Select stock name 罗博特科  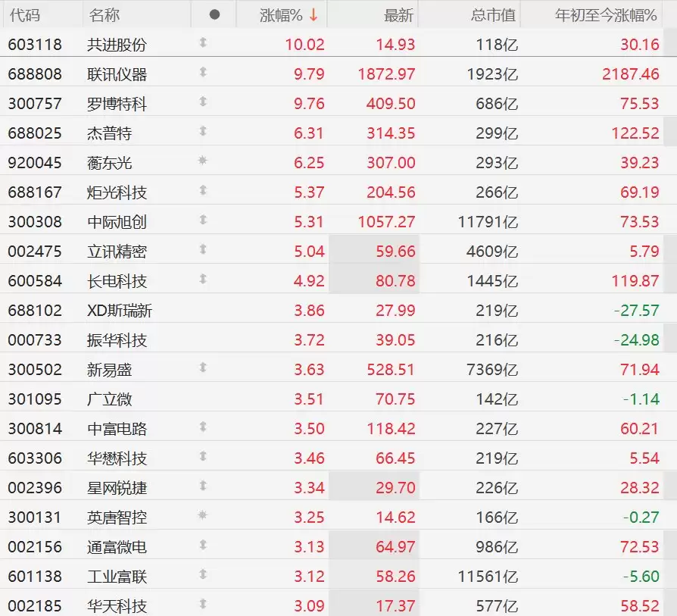point(117,104)
